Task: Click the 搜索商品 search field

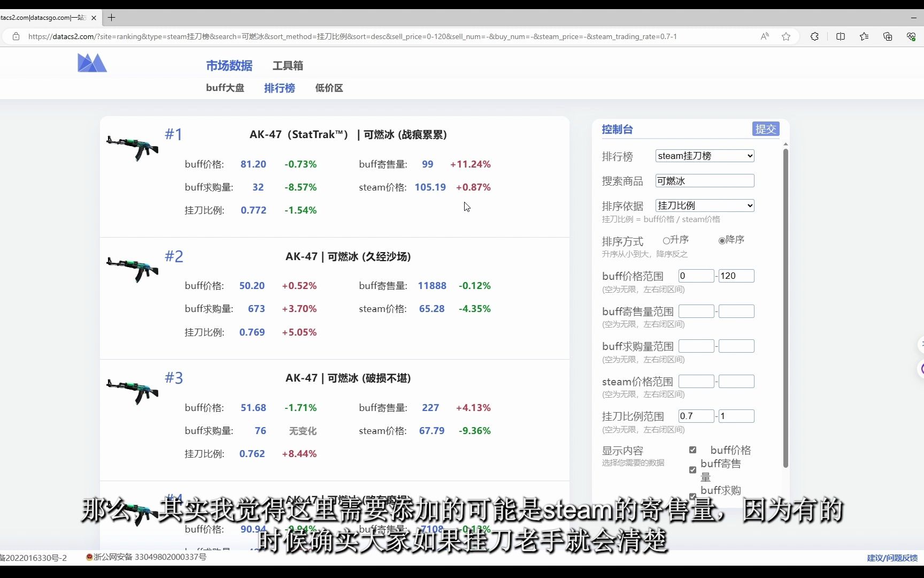Action: click(705, 181)
